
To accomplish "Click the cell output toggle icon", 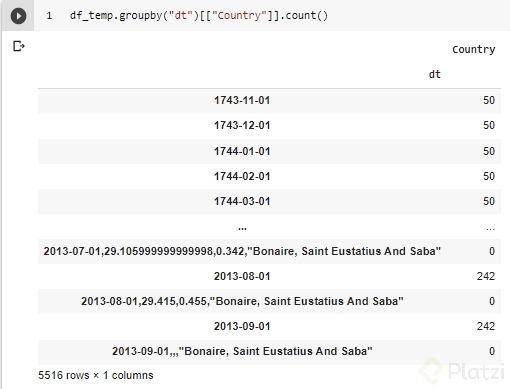I will [x=19, y=46].
